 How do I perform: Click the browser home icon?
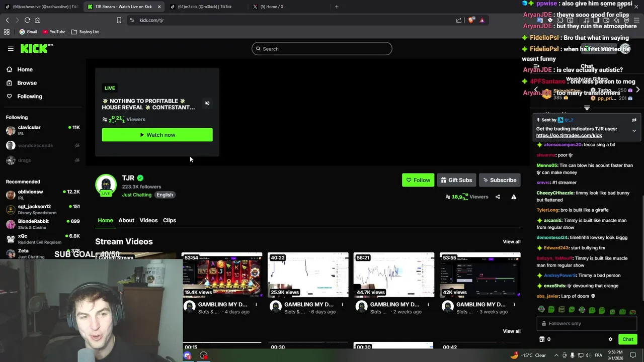coord(37,20)
